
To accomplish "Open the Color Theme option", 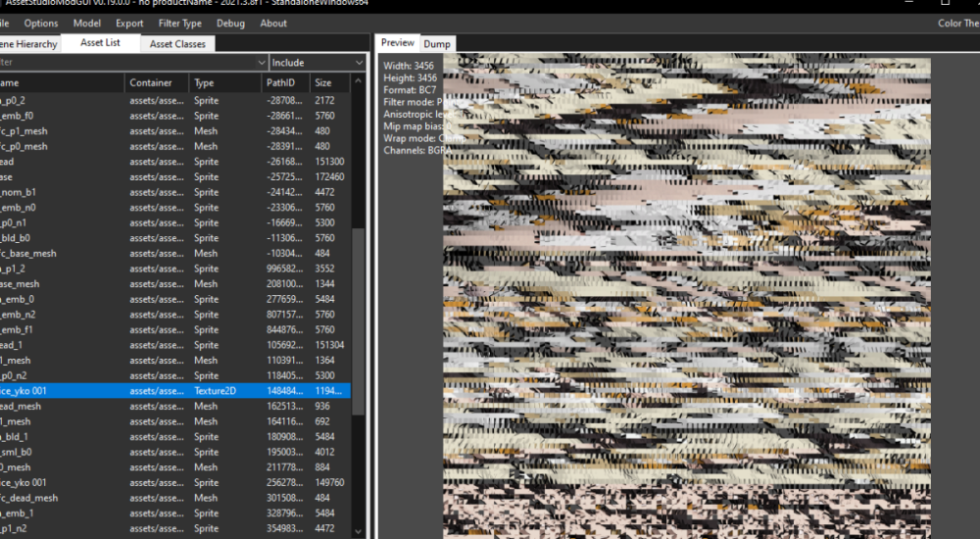I will coord(958,24).
